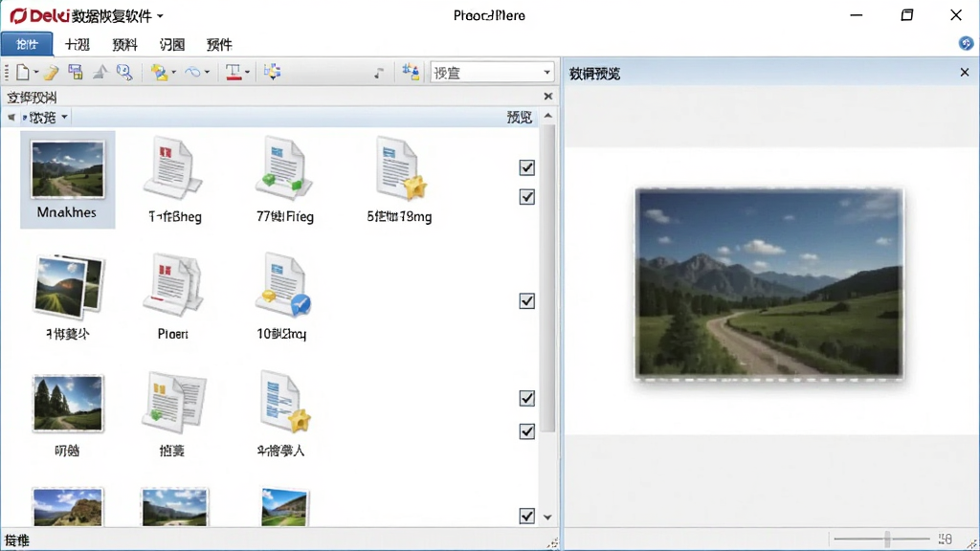Select the bottom-row tilted lake photo thumbnail

pos(284,507)
